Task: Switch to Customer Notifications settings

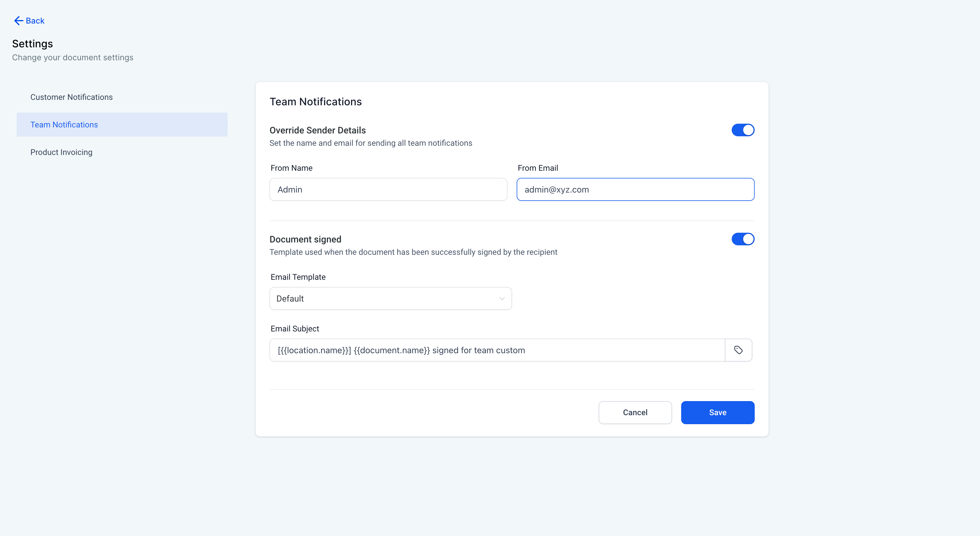Action: pos(71,97)
